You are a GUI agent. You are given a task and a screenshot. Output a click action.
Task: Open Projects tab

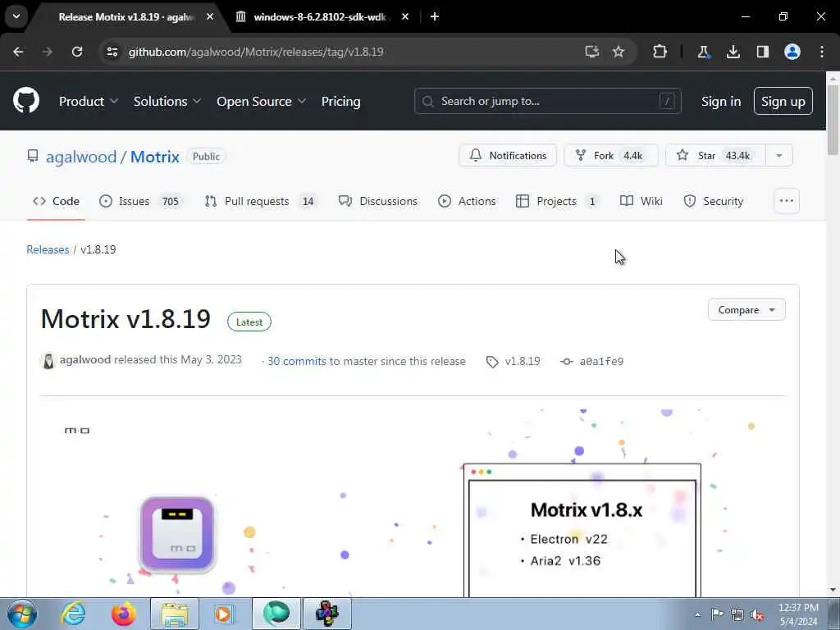558,202
